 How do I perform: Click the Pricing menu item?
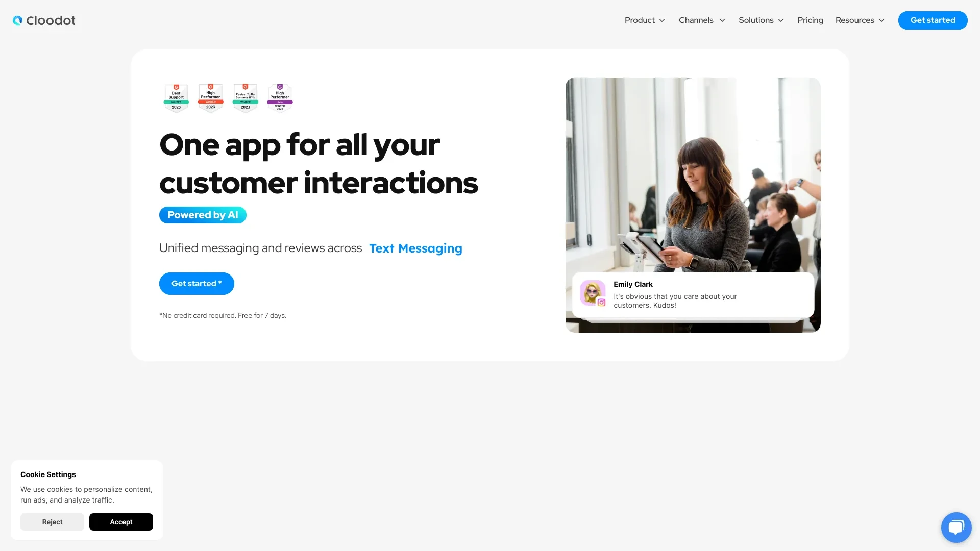(810, 20)
